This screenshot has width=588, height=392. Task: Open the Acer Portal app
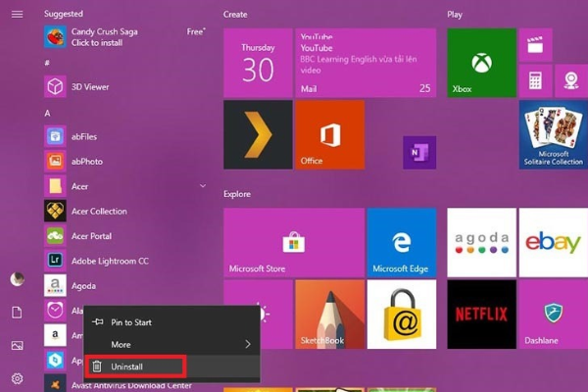[124, 236]
